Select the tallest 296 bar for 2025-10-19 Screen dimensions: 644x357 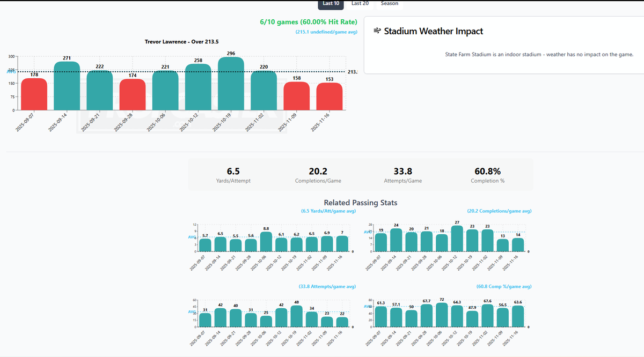[x=231, y=84]
